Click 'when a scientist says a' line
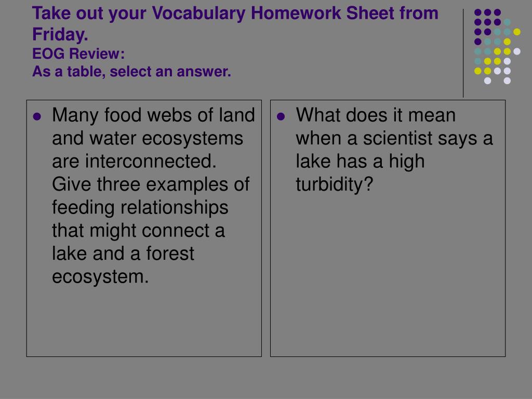 click(x=394, y=138)
